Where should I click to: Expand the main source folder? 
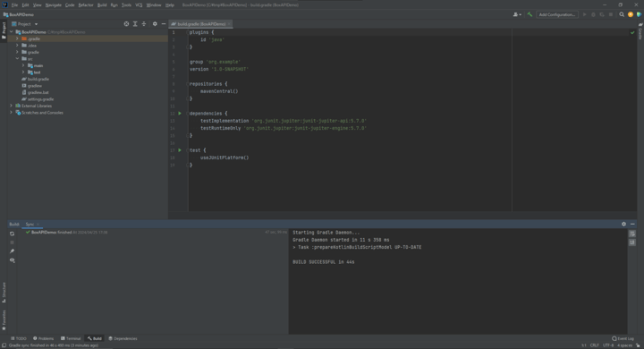click(23, 65)
